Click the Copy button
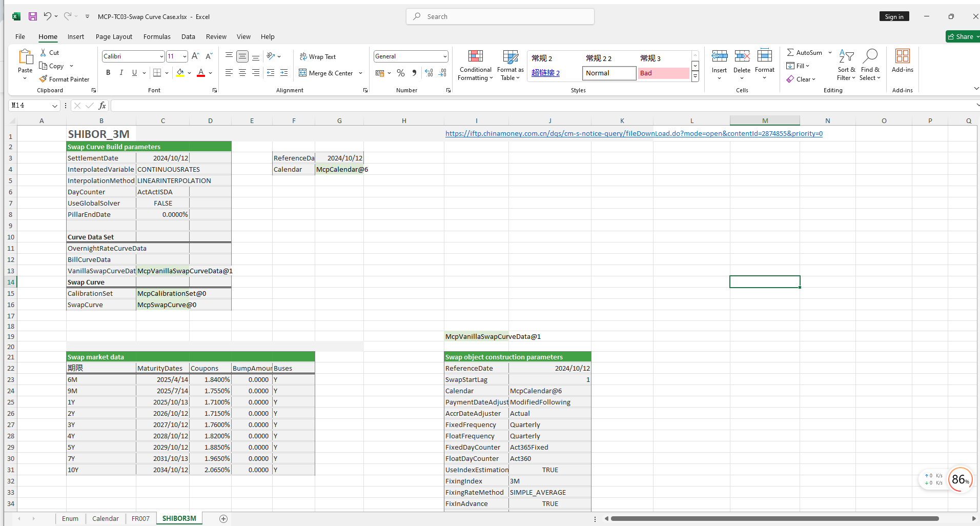The image size is (980, 526). point(52,66)
